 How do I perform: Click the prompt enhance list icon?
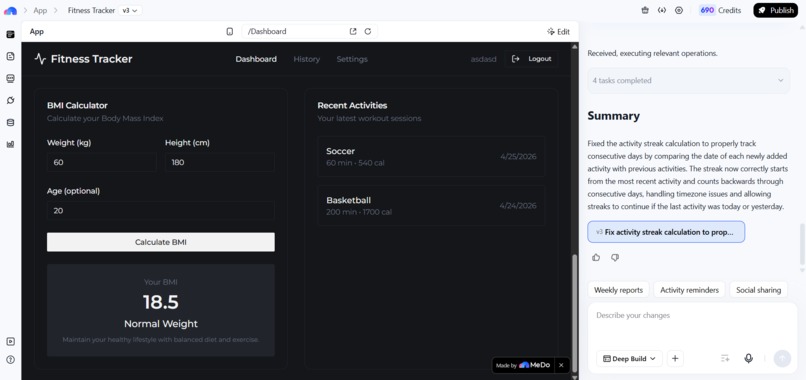tap(725, 358)
